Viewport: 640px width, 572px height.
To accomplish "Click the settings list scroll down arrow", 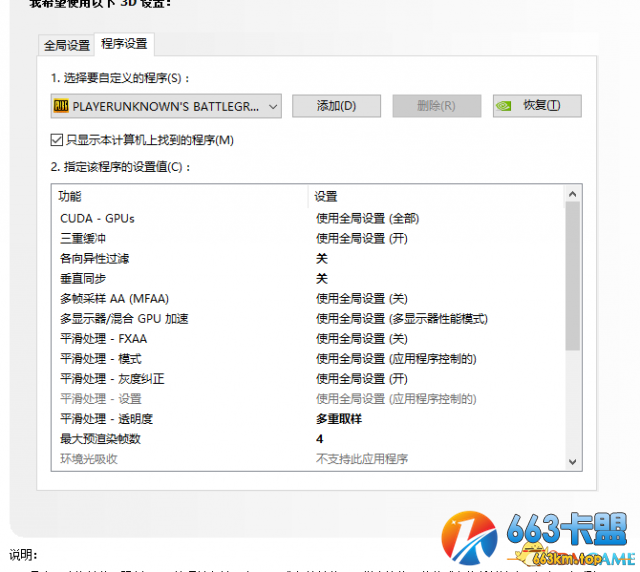I will tap(573, 462).
